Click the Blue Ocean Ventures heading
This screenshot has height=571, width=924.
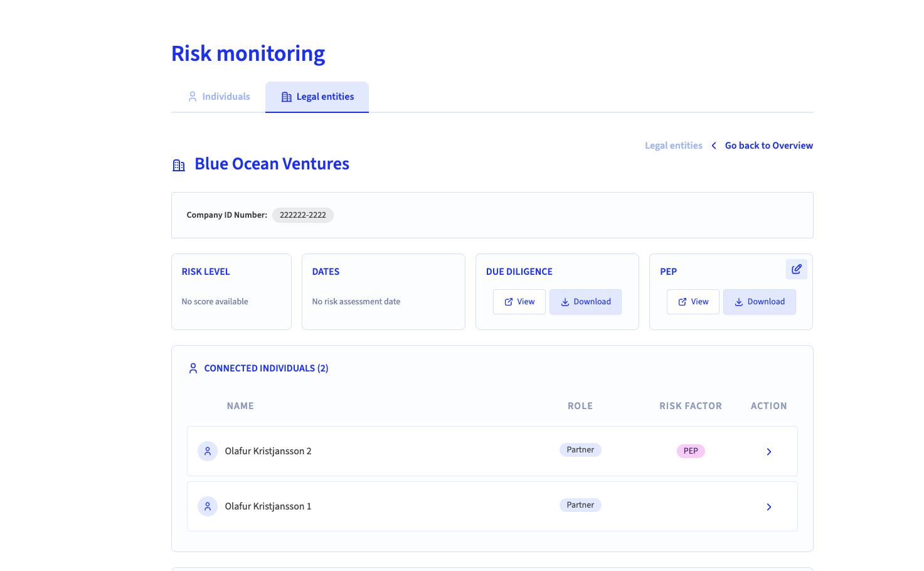272,164
